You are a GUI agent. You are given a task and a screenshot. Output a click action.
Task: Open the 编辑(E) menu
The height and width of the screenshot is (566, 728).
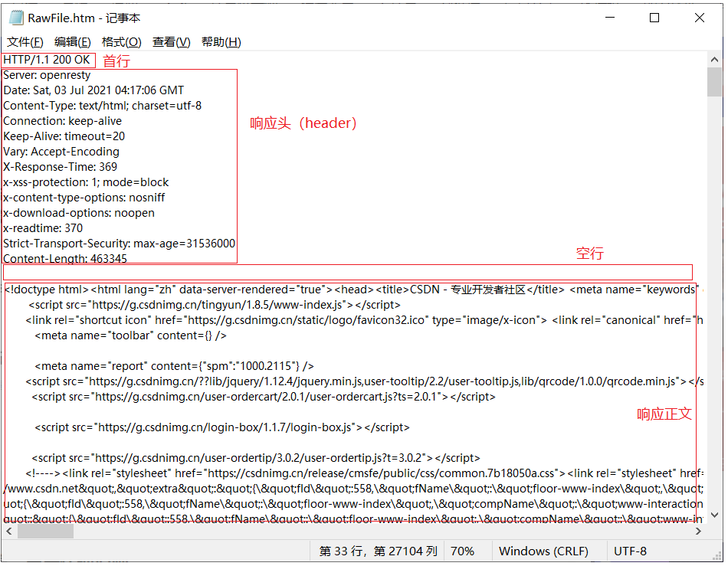pos(73,42)
